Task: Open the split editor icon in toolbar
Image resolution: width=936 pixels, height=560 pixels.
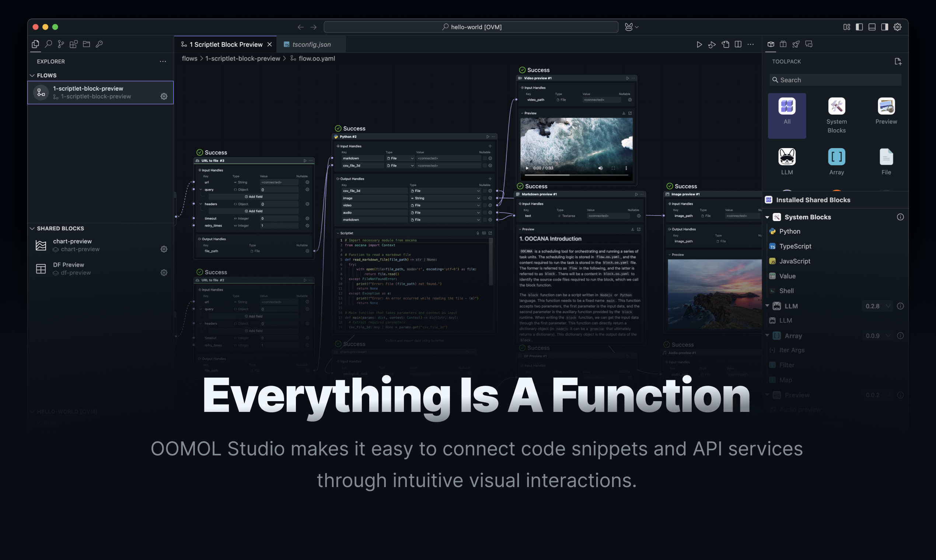Action: click(738, 45)
